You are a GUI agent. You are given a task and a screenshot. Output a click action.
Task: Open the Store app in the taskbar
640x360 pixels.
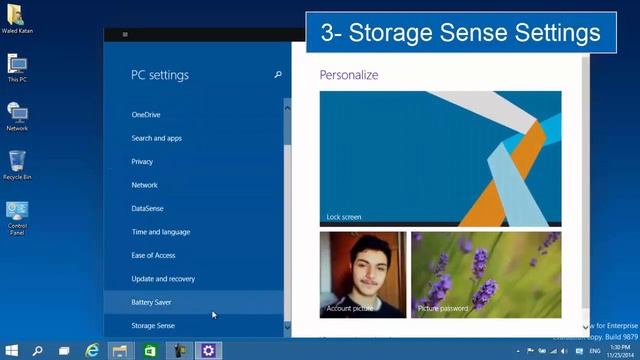tap(150, 351)
